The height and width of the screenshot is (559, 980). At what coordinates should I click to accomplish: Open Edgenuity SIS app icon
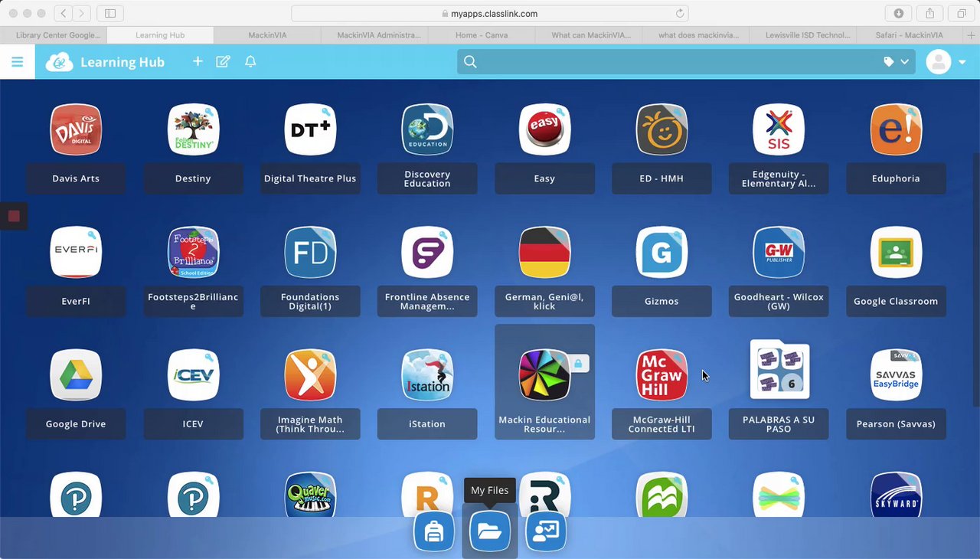point(779,129)
